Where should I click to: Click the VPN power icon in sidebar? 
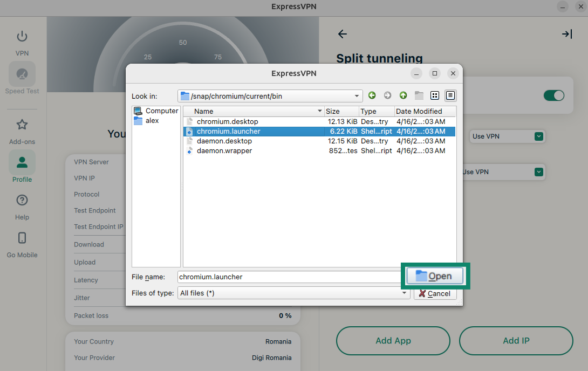point(22,37)
